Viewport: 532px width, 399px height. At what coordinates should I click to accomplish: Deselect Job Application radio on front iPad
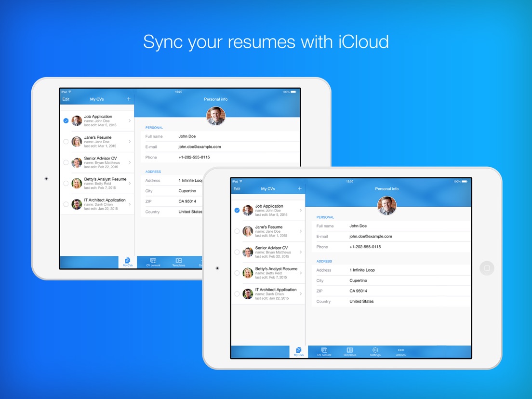pos(237,211)
